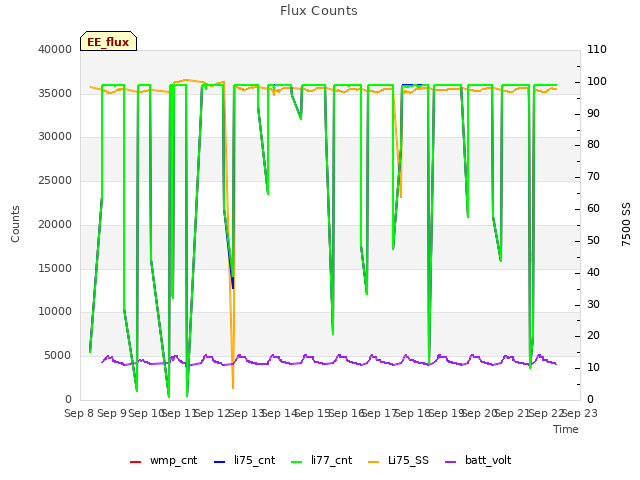Click the 100 tick on right axis
The height and width of the screenshot is (480, 640).
point(597,81)
